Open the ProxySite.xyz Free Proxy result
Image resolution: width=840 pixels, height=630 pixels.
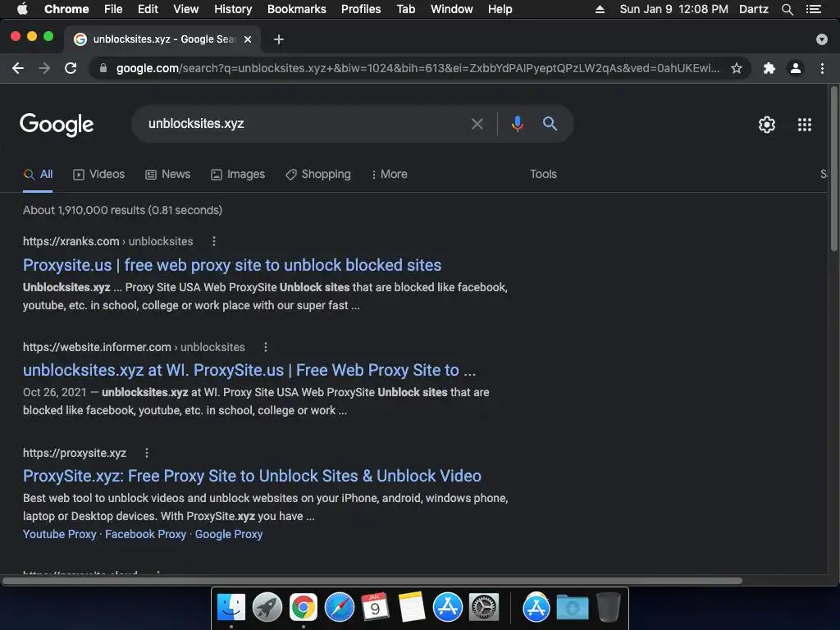point(252,476)
